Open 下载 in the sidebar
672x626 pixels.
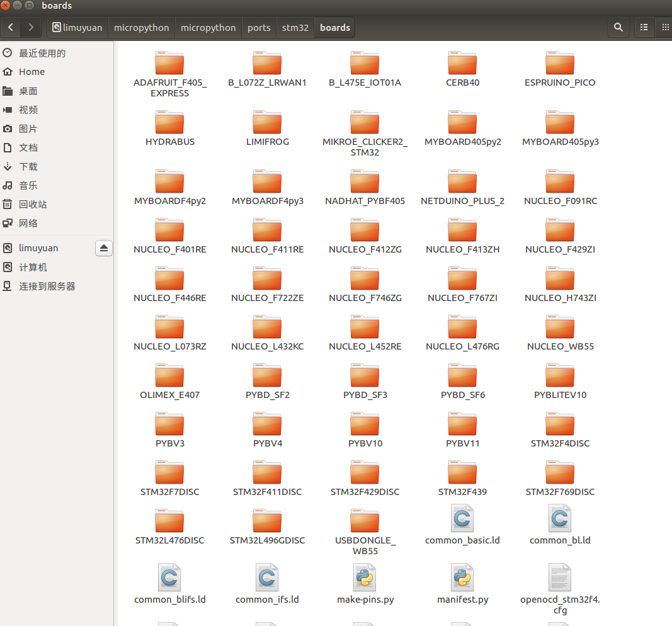(x=57, y=166)
